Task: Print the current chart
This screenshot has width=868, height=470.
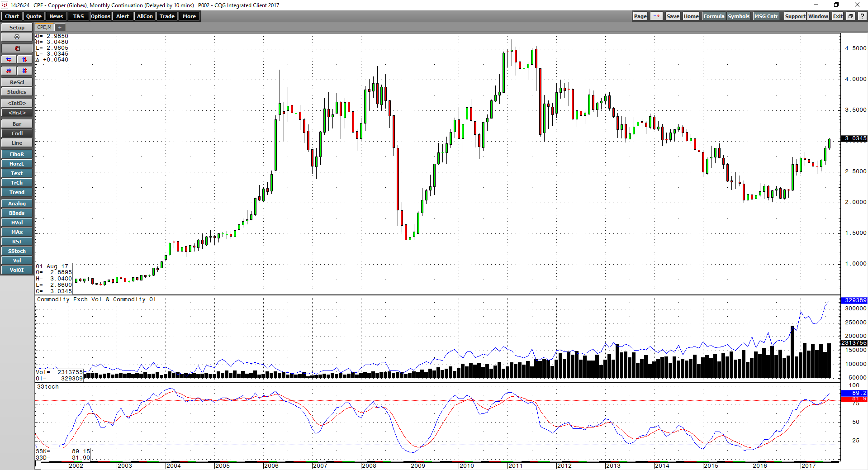Action: tap(17, 37)
